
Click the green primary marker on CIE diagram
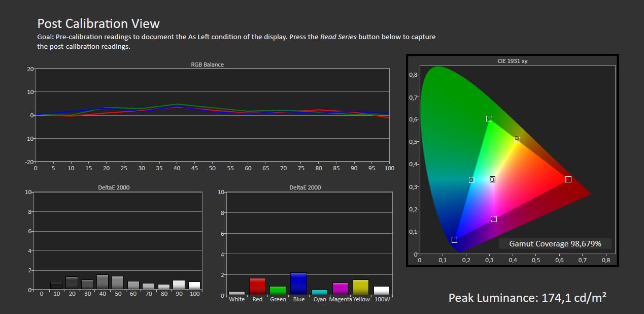click(489, 118)
